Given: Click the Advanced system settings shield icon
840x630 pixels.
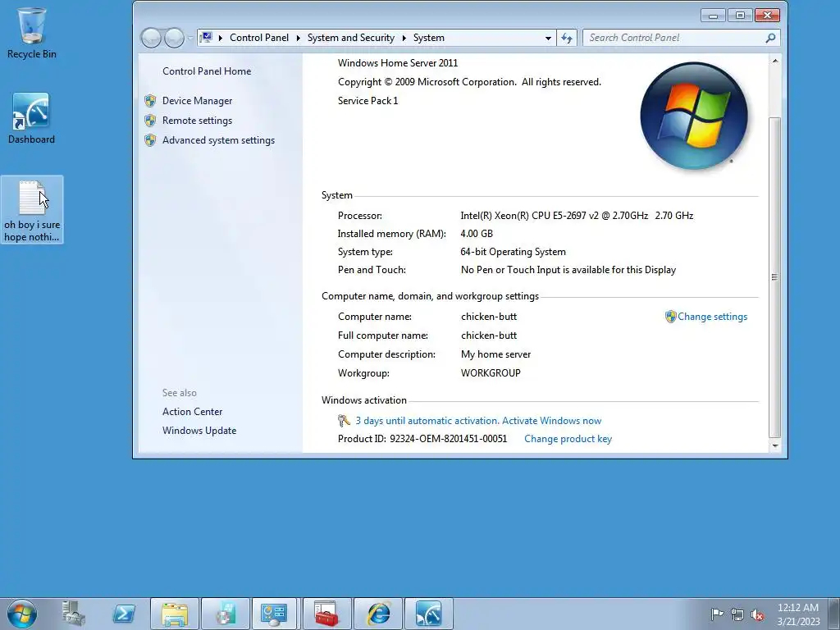Looking at the screenshot, I should click(150, 140).
